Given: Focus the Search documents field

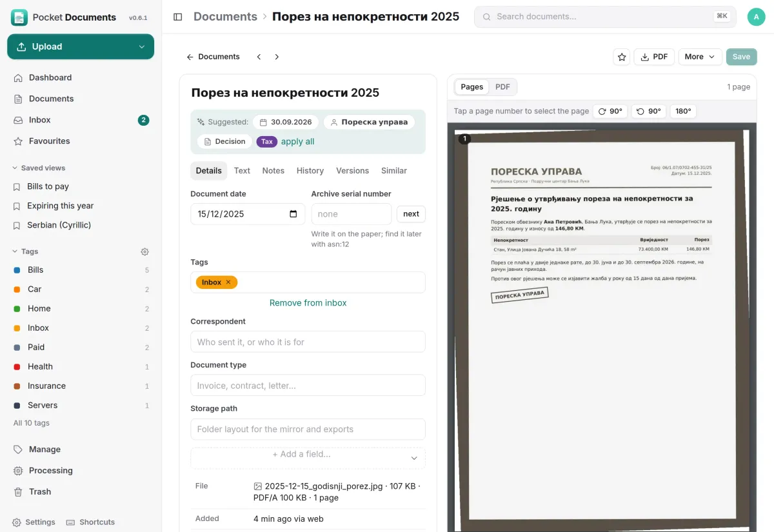Looking at the screenshot, I should click(x=605, y=17).
